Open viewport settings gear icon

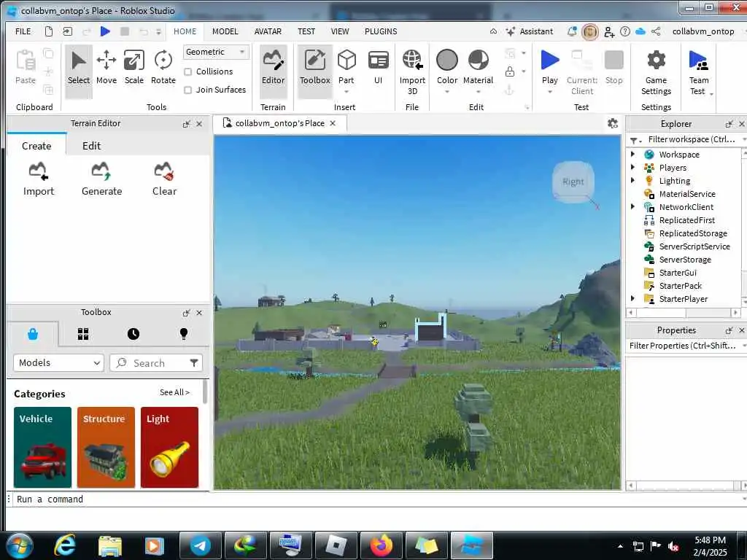[613, 123]
